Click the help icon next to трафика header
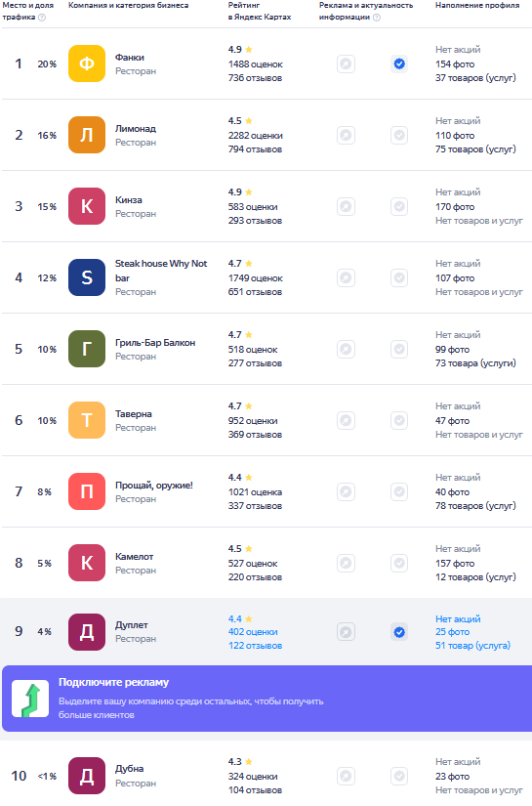532x806 pixels. 42,18
